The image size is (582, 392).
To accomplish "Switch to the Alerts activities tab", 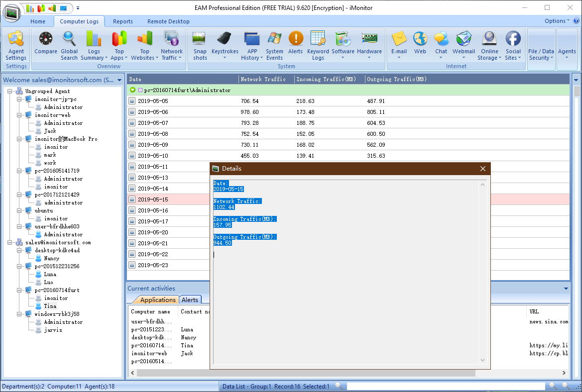I will point(190,299).
